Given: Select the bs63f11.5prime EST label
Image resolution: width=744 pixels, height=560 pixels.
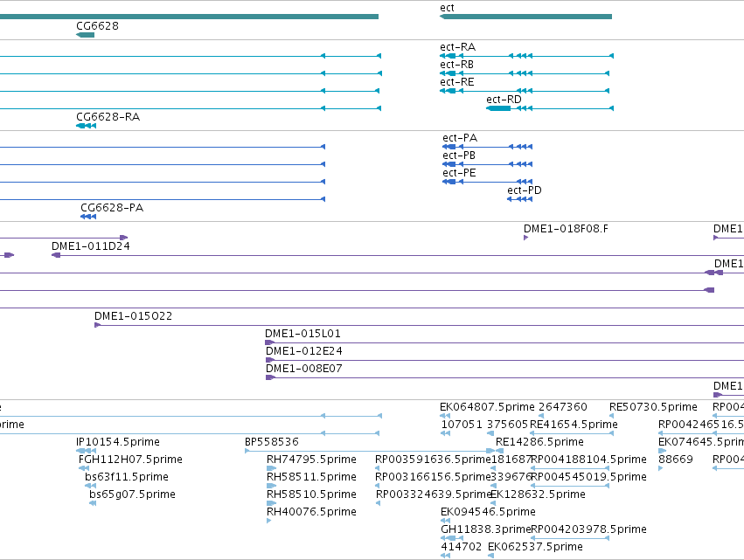Looking at the screenshot, I should pos(127,477).
